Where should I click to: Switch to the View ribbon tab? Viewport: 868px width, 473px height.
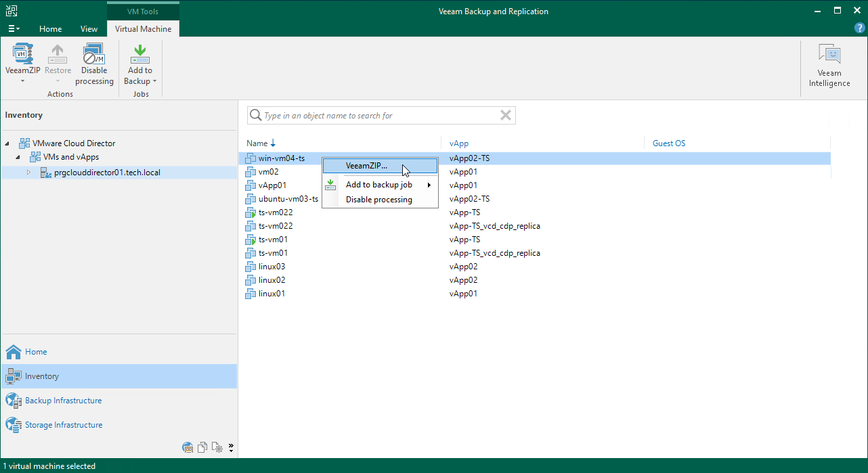pos(89,29)
